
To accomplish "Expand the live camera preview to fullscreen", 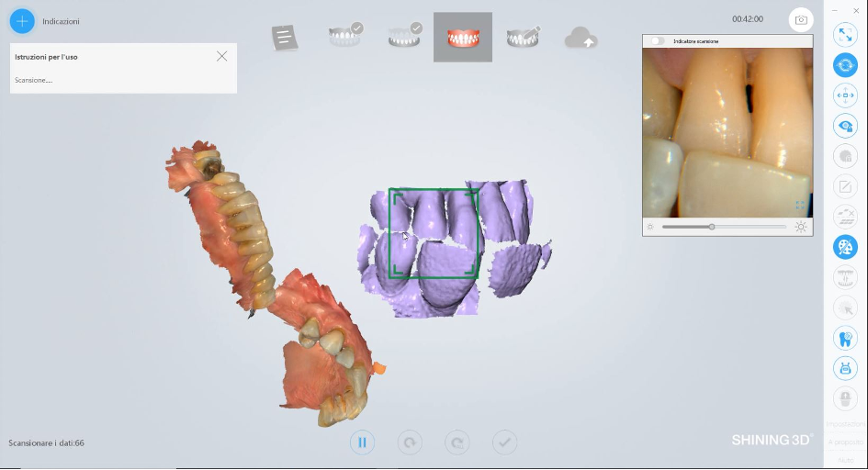I will click(800, 205).
